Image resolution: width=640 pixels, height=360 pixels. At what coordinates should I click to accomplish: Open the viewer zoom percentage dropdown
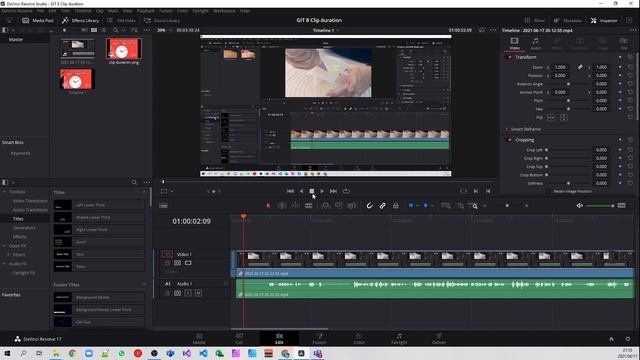[171, 30]
